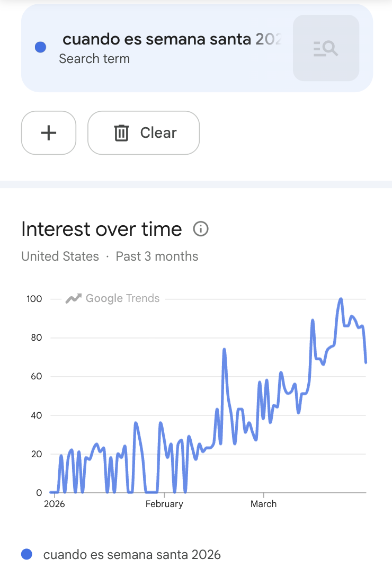Open the Past 3 months time range
The image size is (392, 568).
click(x=157, y=256)
